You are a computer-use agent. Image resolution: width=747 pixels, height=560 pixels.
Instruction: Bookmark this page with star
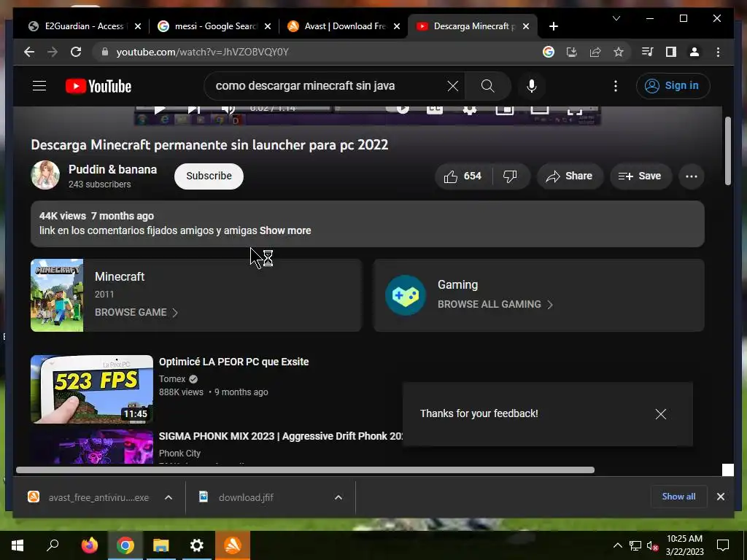619,52
